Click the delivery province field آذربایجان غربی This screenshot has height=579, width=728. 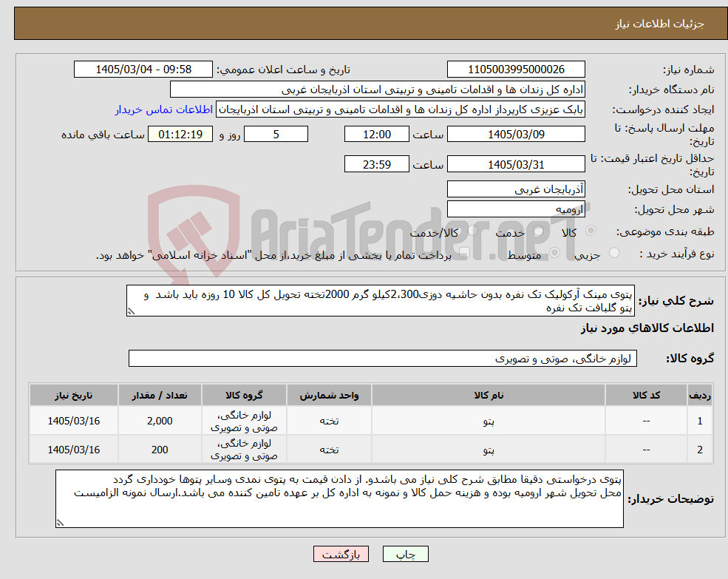[x=516, y=189]
